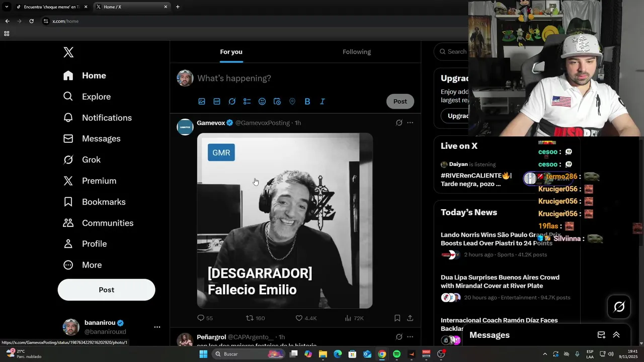The height and width of the screenshot is (362, 644).
Task: Click Grok icon on Peñargrol post
Action: tap(399, 337)
